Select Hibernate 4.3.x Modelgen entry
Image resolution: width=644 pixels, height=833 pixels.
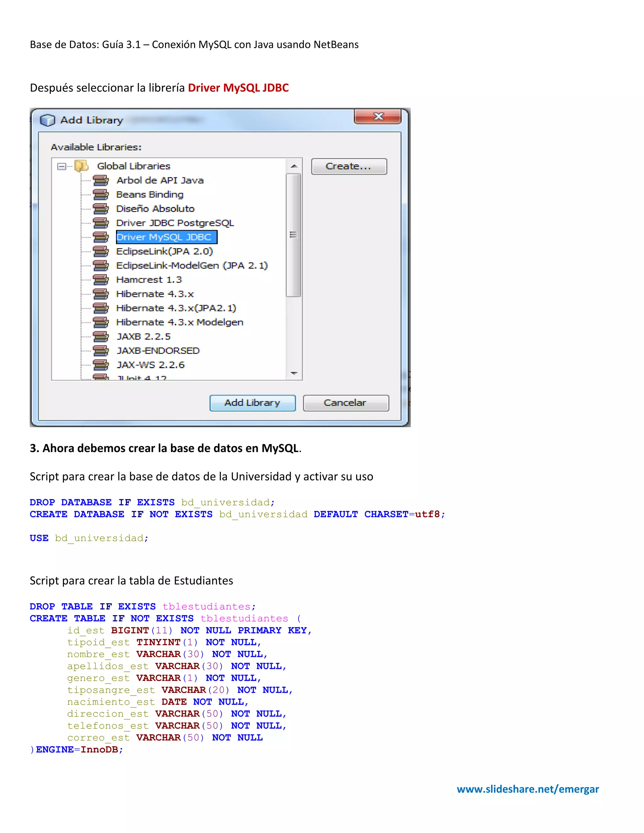(179, 322)
